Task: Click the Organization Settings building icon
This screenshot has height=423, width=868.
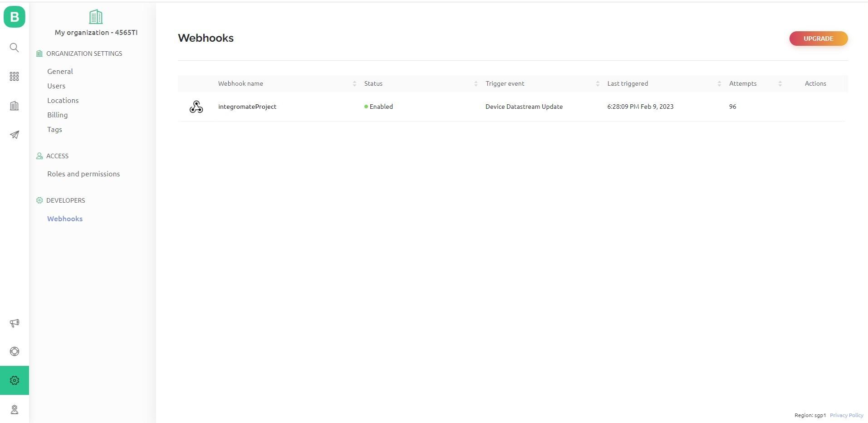Action: click(39, 53)
